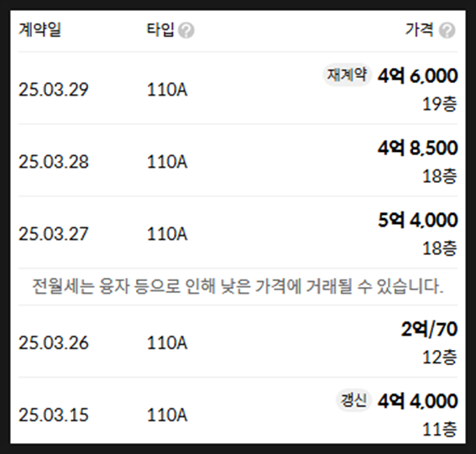476x454 pixels.
Task: Click the 재계약 badge
Action: coord(347,75)
